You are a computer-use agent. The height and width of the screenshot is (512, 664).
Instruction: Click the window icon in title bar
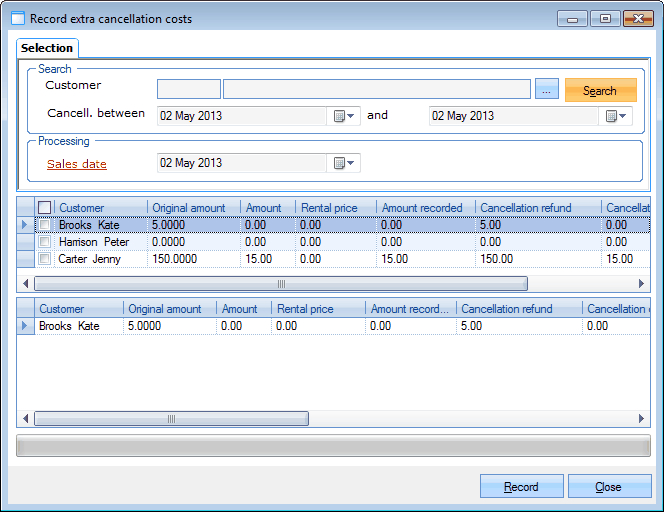[x=18, y=19]
